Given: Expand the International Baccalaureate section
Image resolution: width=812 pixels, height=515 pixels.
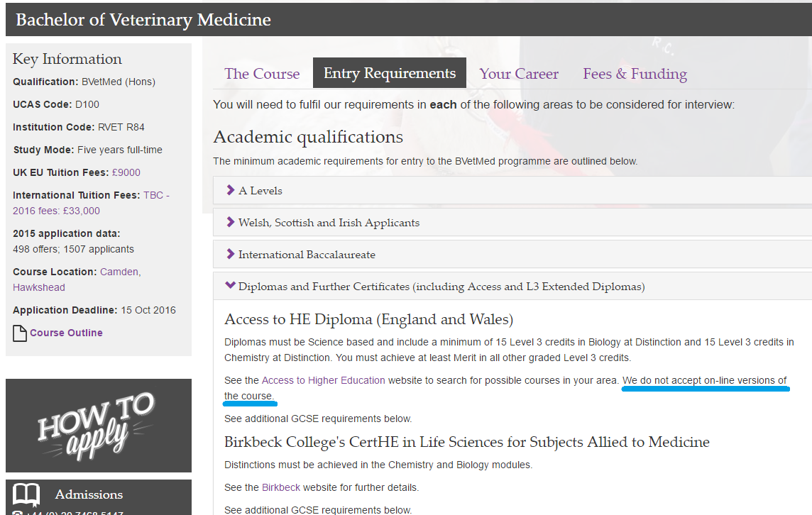Looking at the screenshot, I should coord(512,255).
